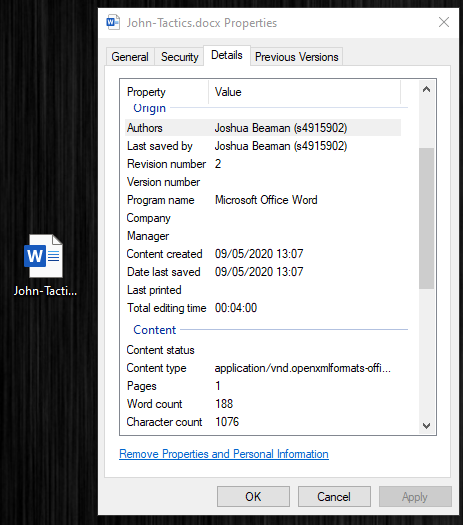The image size is (463, 525).
Task: Select the Character count property
Action: (164, 422)
